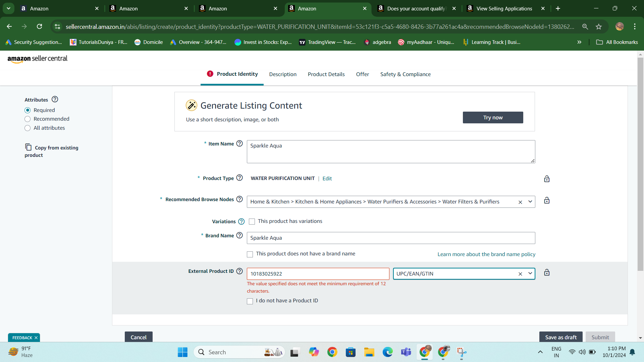Switch to the Product Details tab
The width and height of the screenshot is (644, 362).
click(x=326, y=74)
